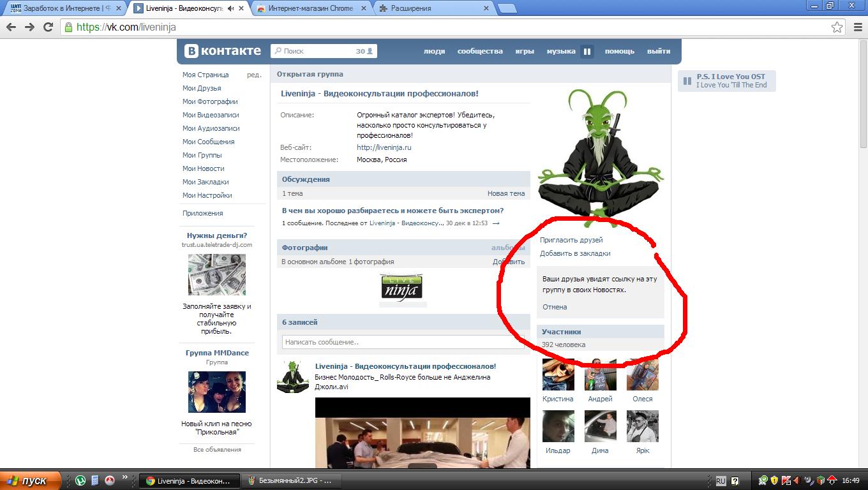The width and height of the screenshot is (868, 490).
Task: Click the RU language indicator in taskbar
Action: point(721,480)
